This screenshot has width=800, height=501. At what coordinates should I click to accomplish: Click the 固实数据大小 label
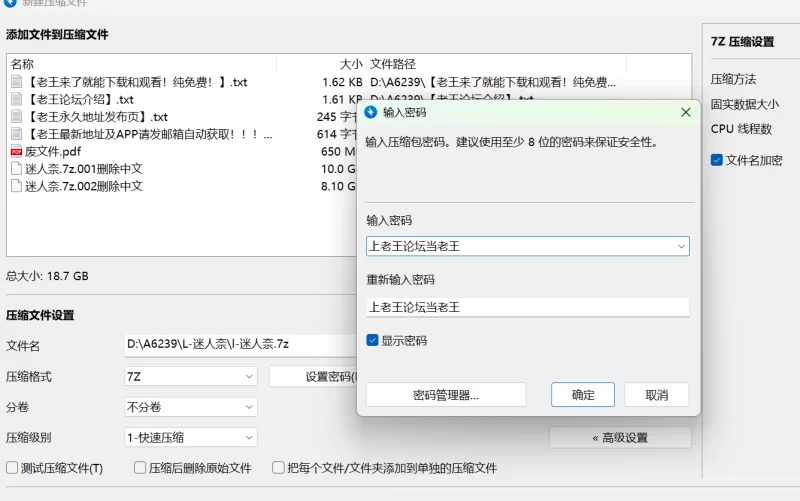click(744, 104)
